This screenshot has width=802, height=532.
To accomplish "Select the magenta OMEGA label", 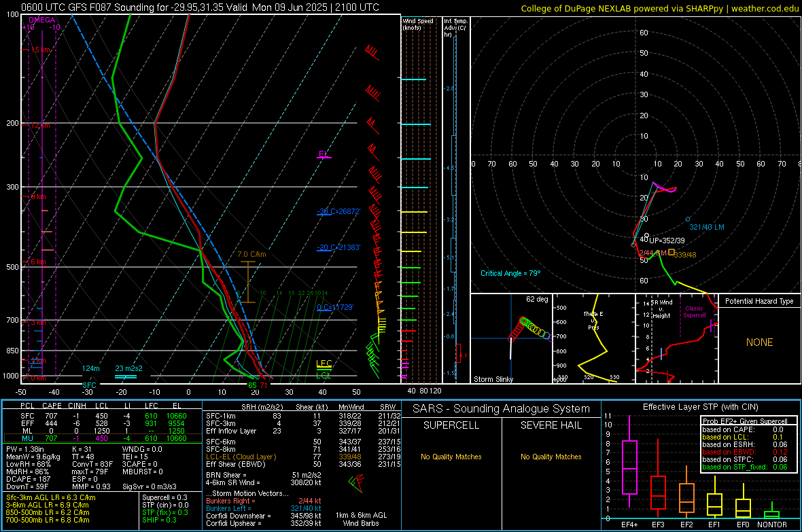I will [x=42, y=20].
